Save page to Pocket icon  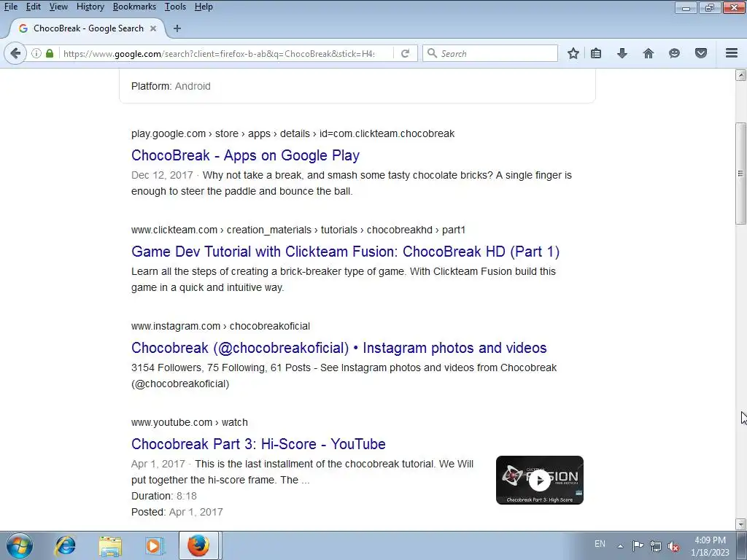point(701,53)
